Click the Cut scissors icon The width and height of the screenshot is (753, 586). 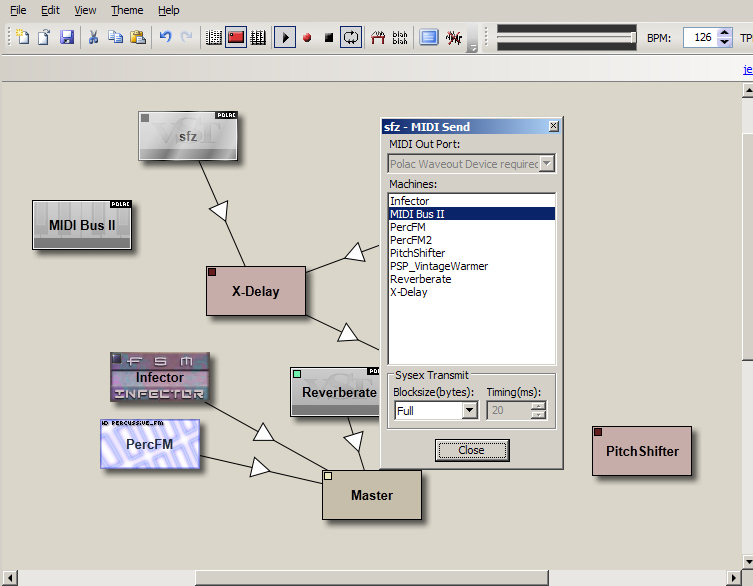point(93,38)
